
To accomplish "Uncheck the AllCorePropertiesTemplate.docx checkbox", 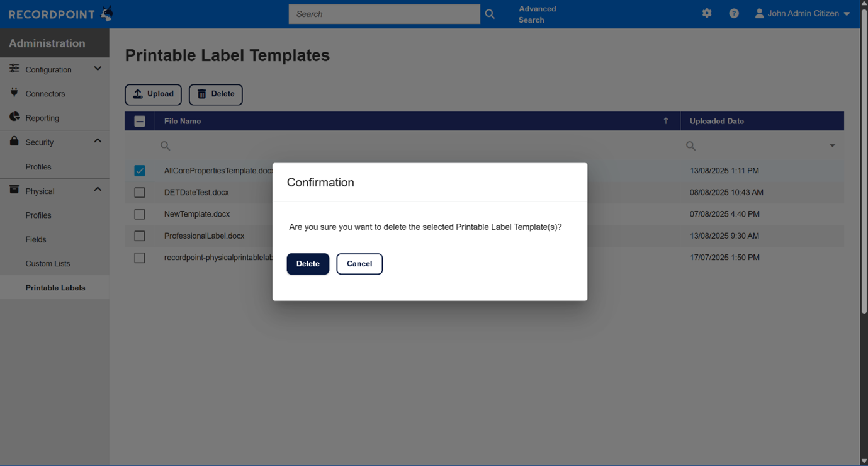I will tap(140, 171).
